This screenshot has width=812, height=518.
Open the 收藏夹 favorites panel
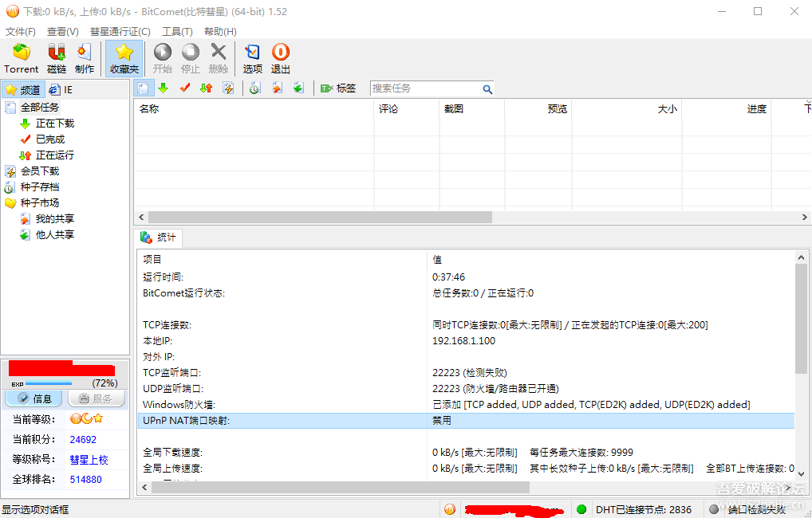[124, 57]
